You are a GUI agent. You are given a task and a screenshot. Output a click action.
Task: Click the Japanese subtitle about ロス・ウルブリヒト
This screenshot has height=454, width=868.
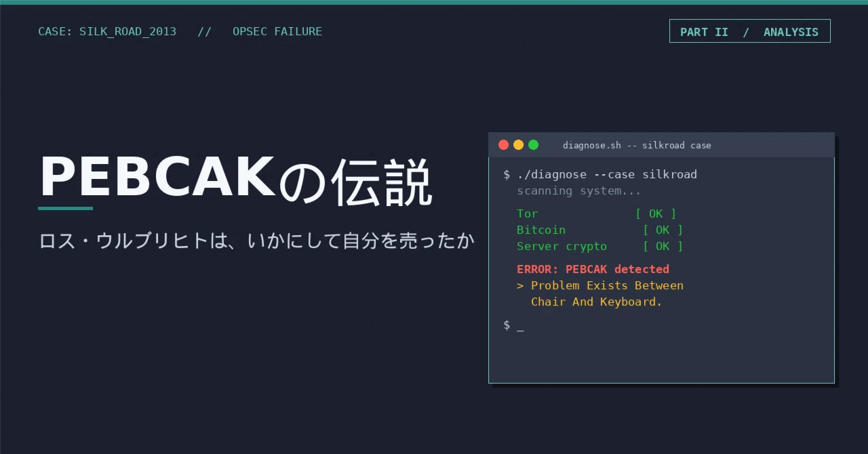click(256, 241)
